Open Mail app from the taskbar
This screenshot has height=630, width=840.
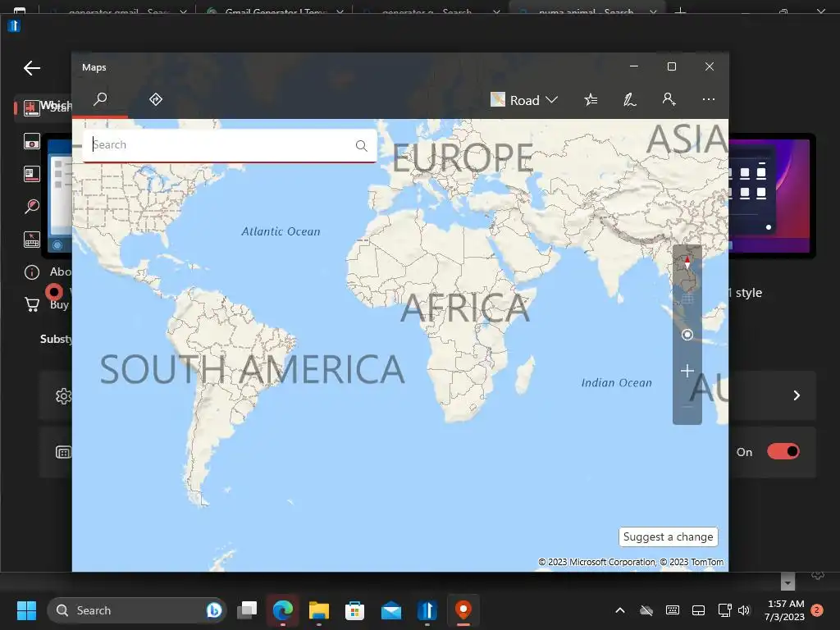391,610
